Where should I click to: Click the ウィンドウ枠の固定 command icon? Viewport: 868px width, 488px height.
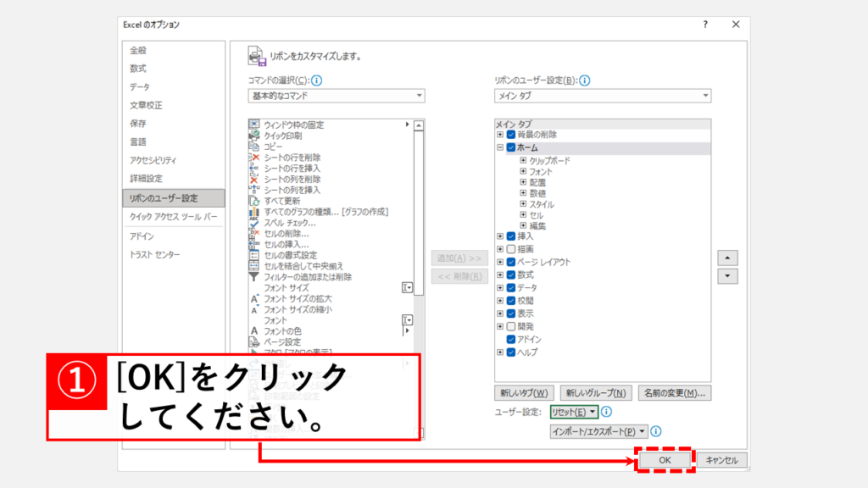[254, 125]
